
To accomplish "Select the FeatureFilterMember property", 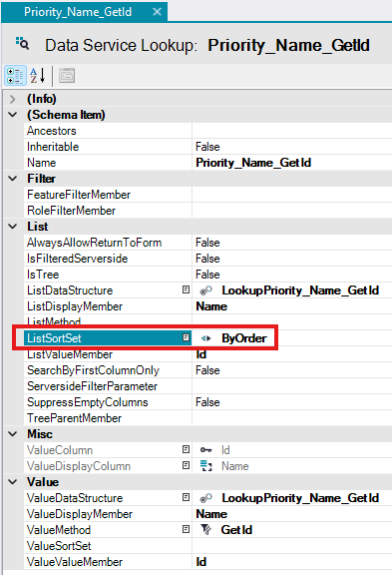I will tap(79, 195).
